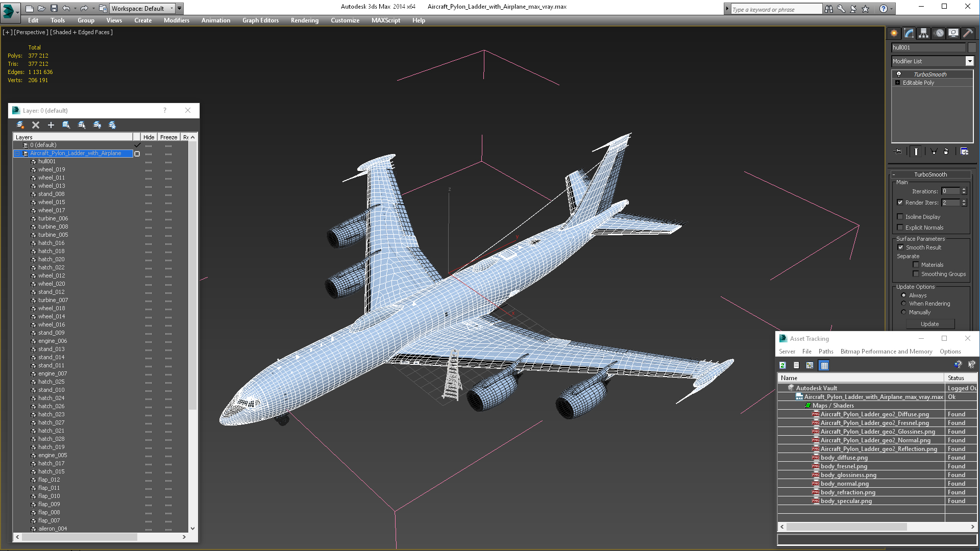980x551 pixels.
Task: Click the New Scene icon
Action: click(x=30, y=8)
